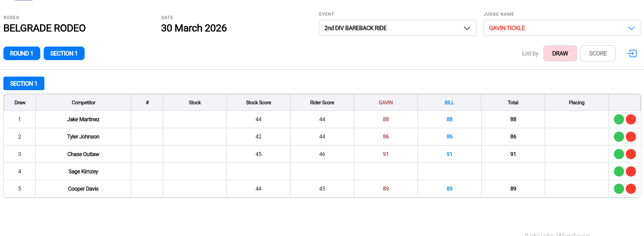Screen dimensions: 644x236
Task: Click the exit arrow icon near SCORE button
Action: 632,53
